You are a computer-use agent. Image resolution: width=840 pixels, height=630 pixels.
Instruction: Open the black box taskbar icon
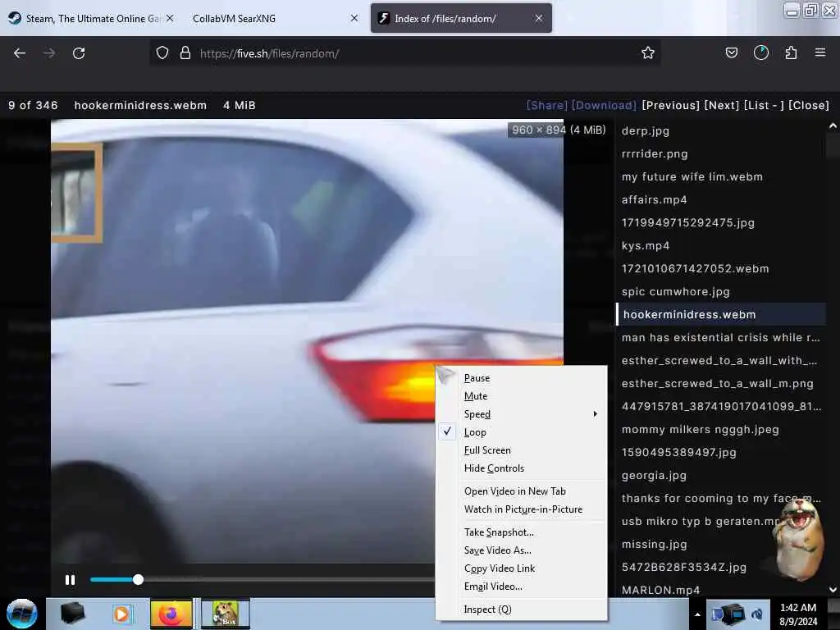(73, 614)
